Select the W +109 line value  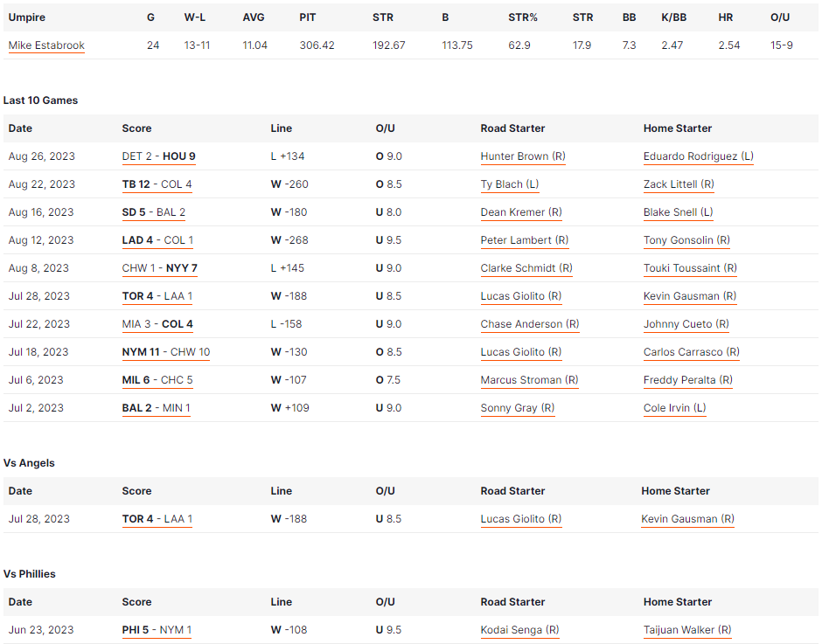pos(290,408)
